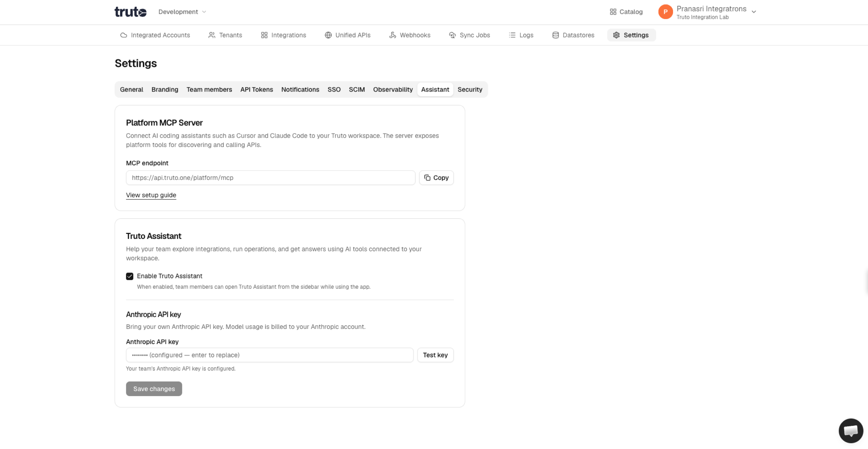Expand the Pranasri Integratrons account menu chevron

pyautogui.click(x=754, y=12)
